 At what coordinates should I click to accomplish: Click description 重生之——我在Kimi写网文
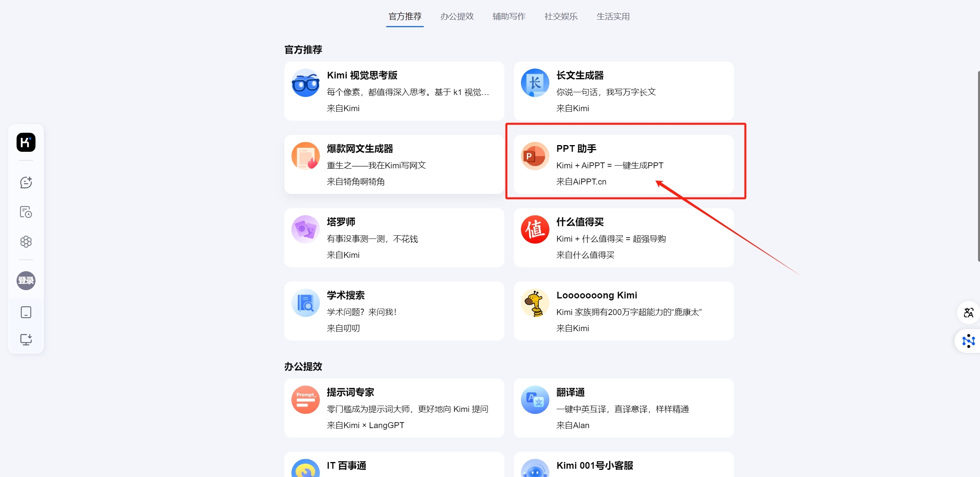pos(377,165)
